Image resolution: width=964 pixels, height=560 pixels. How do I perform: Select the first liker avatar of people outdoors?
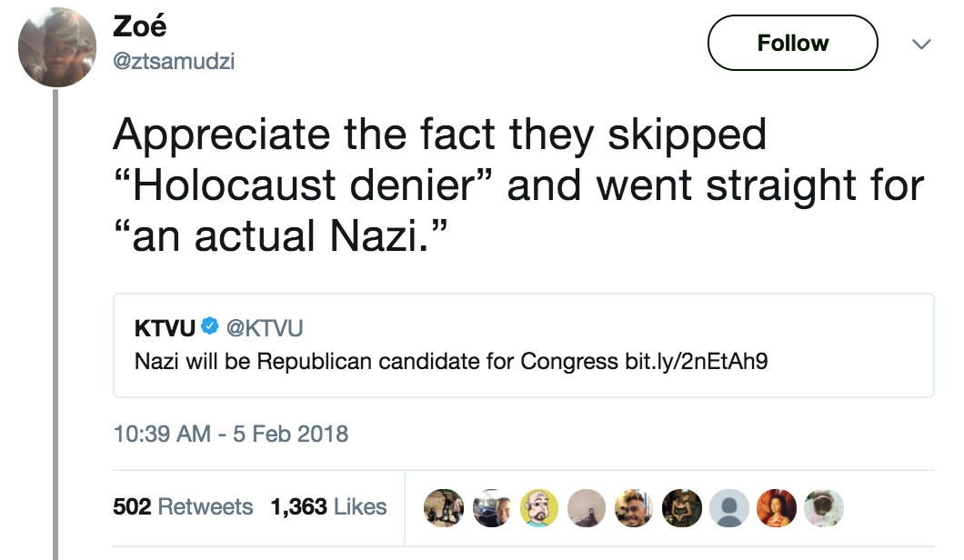[x=445, y=507]
